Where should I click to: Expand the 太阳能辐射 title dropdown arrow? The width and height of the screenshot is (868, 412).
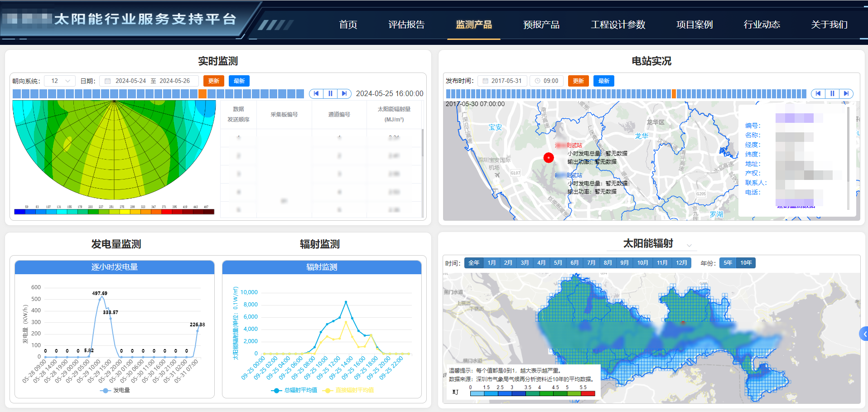[689, 245]
